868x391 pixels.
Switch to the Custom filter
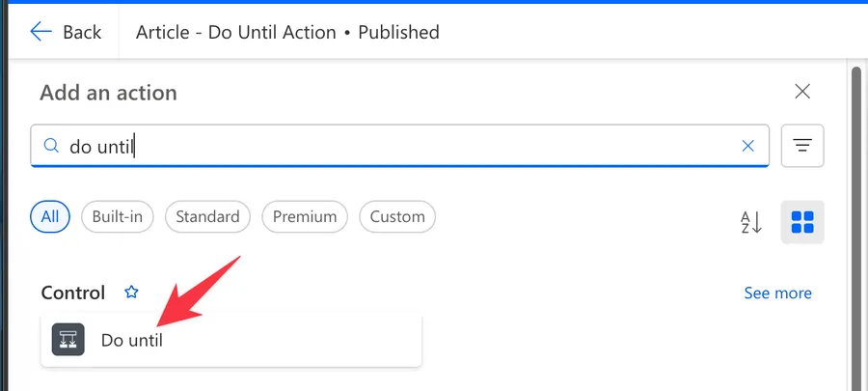397,216
